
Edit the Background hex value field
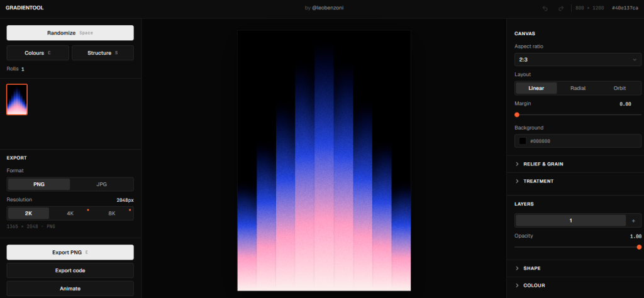click(578, 141)
